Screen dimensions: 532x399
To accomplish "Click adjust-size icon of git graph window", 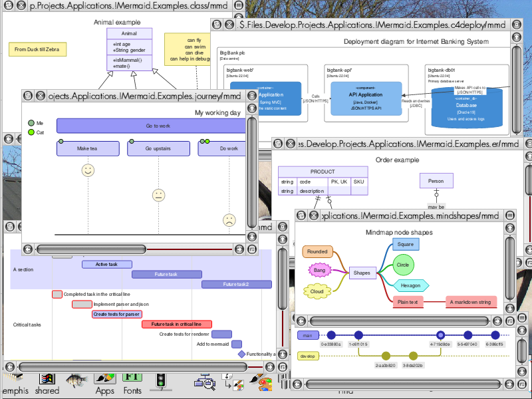I will (x=522, y=384).
